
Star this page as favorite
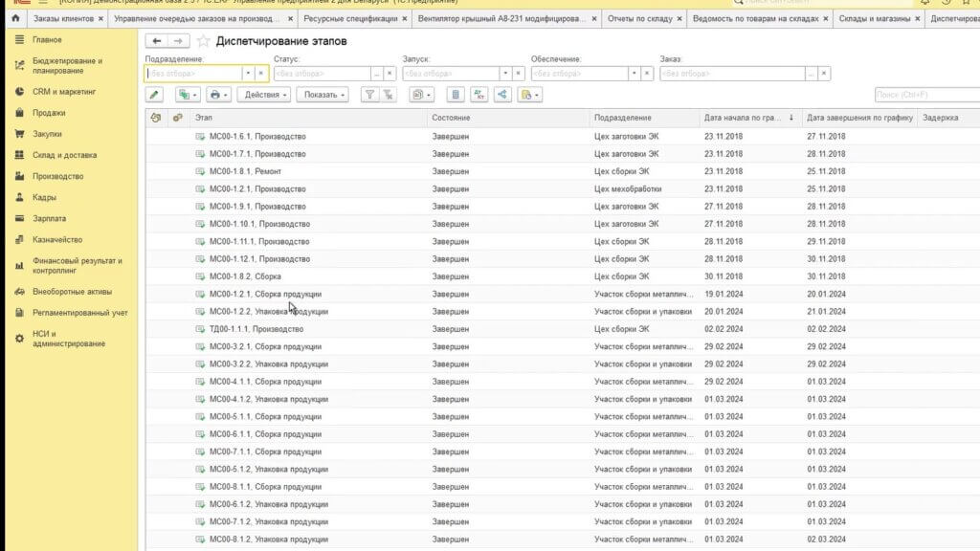pos(203,41)
